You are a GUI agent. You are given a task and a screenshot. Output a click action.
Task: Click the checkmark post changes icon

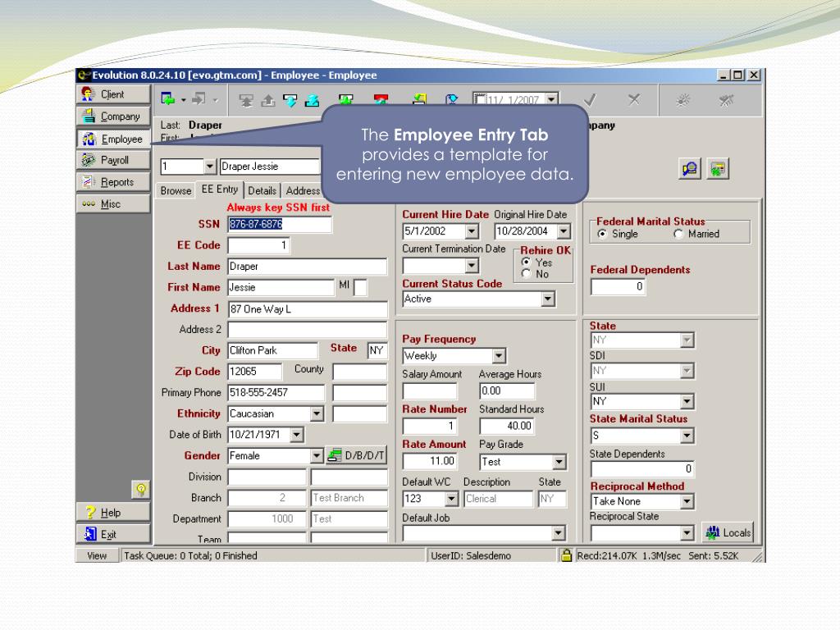click(590, 99)
